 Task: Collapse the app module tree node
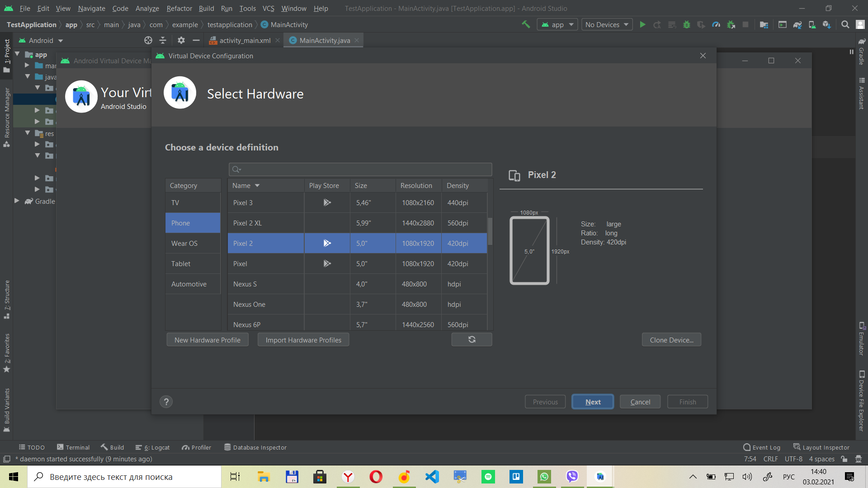click(17, 54)
